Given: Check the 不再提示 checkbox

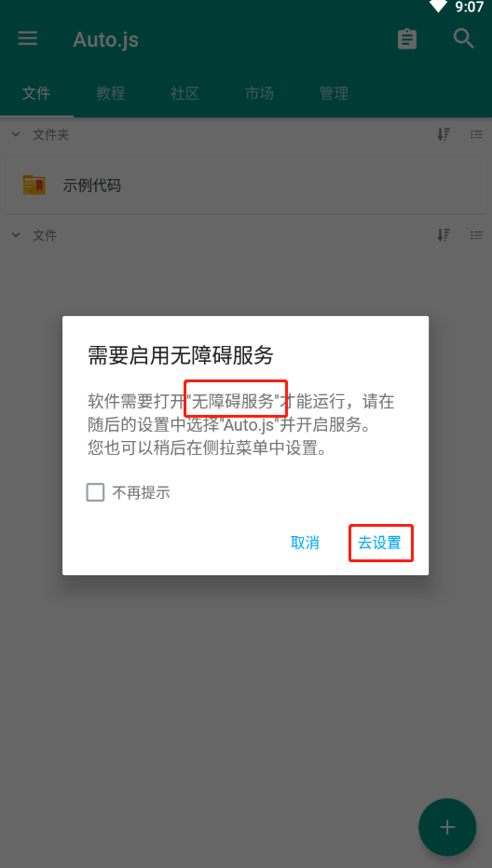Looking at the screenshot, I should [x=95, y=492].
